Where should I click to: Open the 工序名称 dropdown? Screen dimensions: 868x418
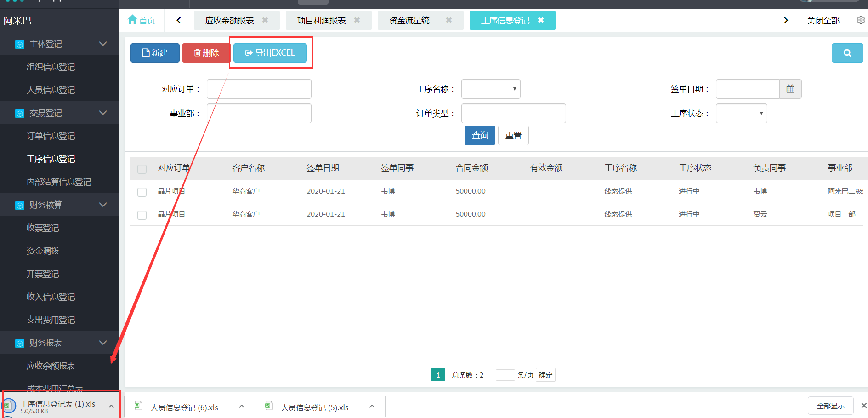pyautogui.click(x=490, y=89)
